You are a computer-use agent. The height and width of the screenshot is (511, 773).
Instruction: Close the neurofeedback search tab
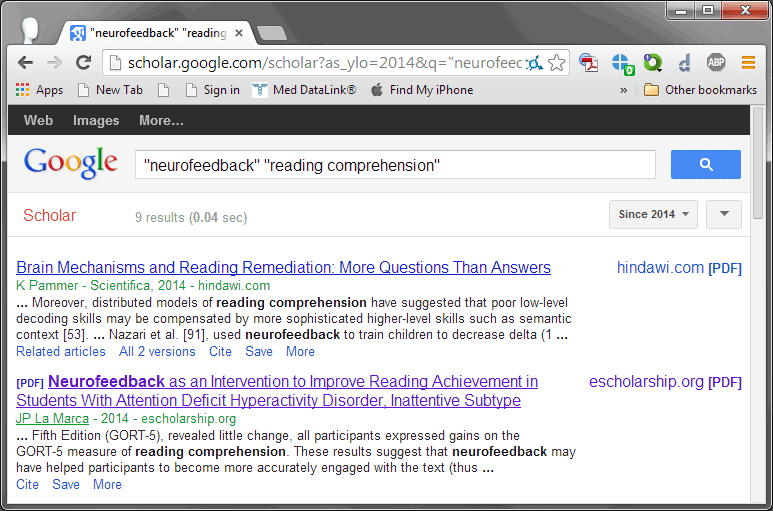239,33
